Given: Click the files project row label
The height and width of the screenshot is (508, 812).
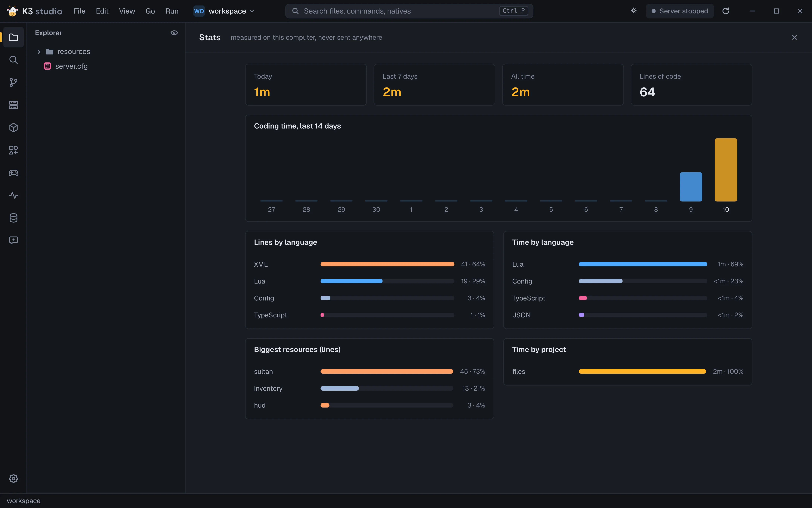Looking at the screenshot, I should point(518,372).
